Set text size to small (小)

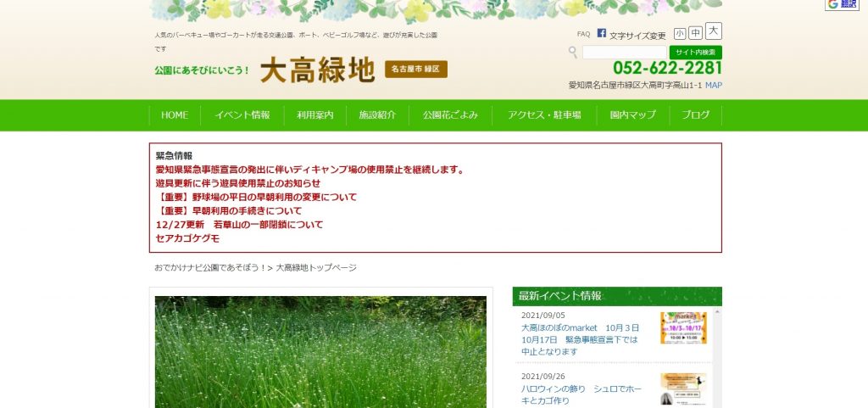pyautogui.click(x=680, y=33)
